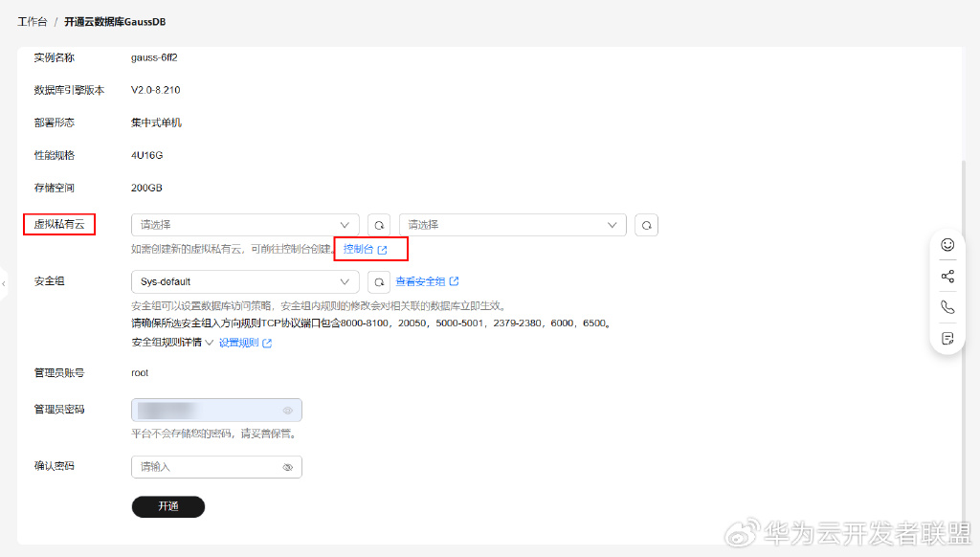Go to 工作台 breadcrumb

33,22
